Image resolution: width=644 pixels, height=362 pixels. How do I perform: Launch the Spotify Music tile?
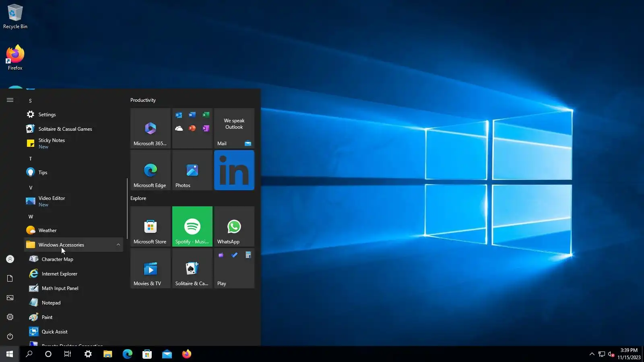tap(192, 226)
